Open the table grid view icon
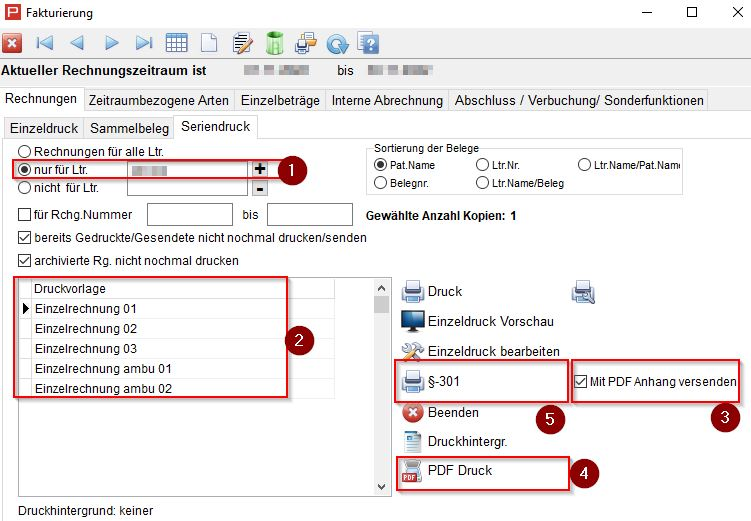Viewport: 751px width, 521px height. click(x=176, y=43)
